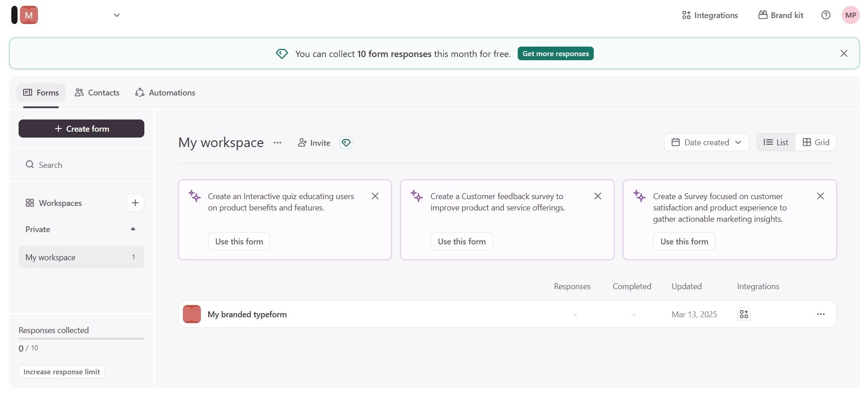Image resolution: width=868 pixels, height=396 pixels.
Task: Switch to the Contacts tab
Action: (x=97, y=92)
